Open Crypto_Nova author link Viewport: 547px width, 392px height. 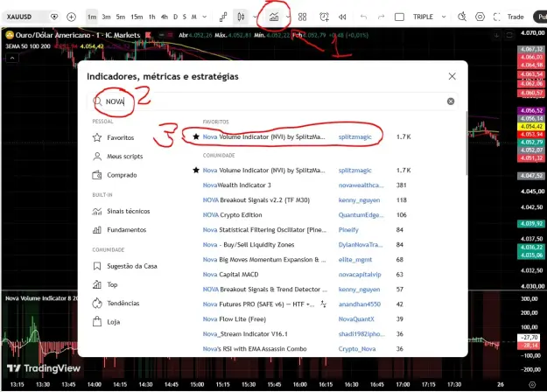pos(357,349)
